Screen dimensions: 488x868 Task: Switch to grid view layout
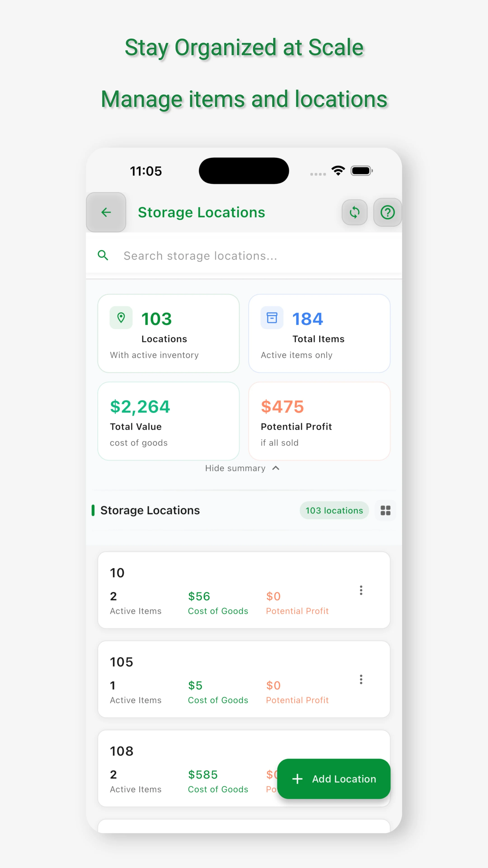click(x=385, y=510)
